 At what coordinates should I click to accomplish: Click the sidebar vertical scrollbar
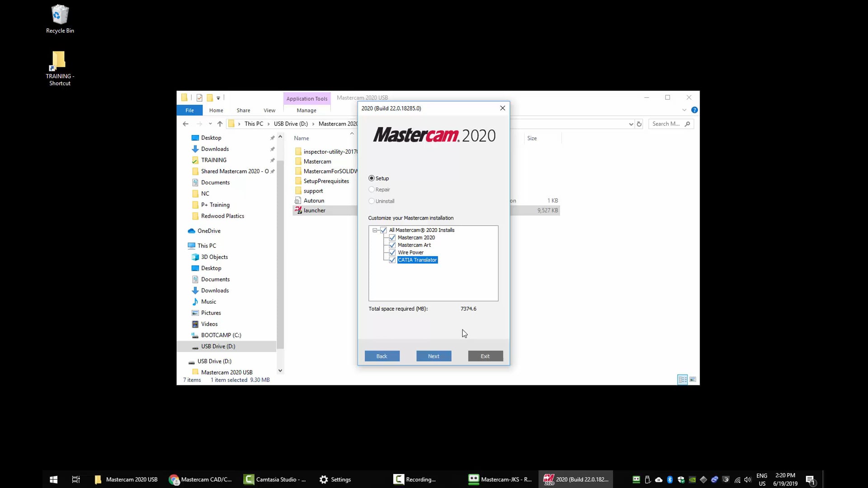(x=280, y=254)
